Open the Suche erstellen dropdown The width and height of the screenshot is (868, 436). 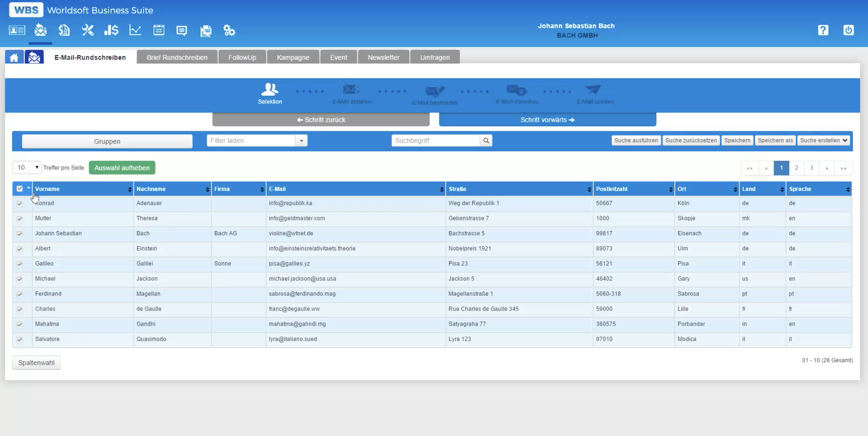click(823, 140)
